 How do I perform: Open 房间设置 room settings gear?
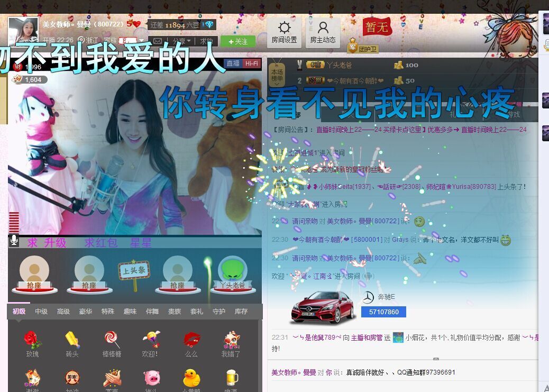(284, 33)
